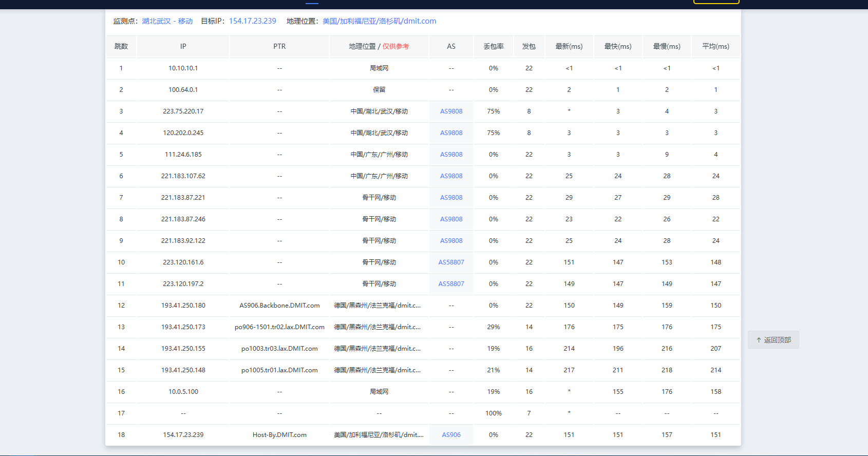Click hop 18 location 美国/加利福尼亚/洛杉矶/dmit
Viewport: 868px width, 456px height.
[379, 435]
